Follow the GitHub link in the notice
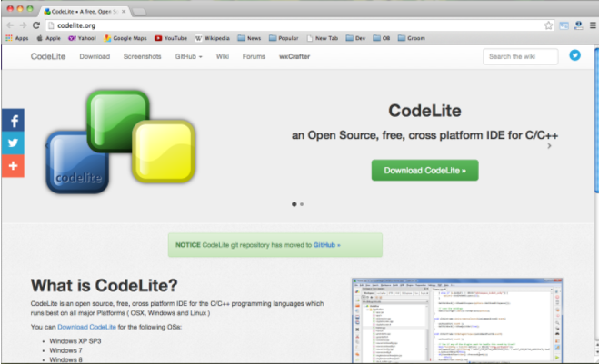Image resolution: width=599 pixels, height=364 pixels. (326, 245)
